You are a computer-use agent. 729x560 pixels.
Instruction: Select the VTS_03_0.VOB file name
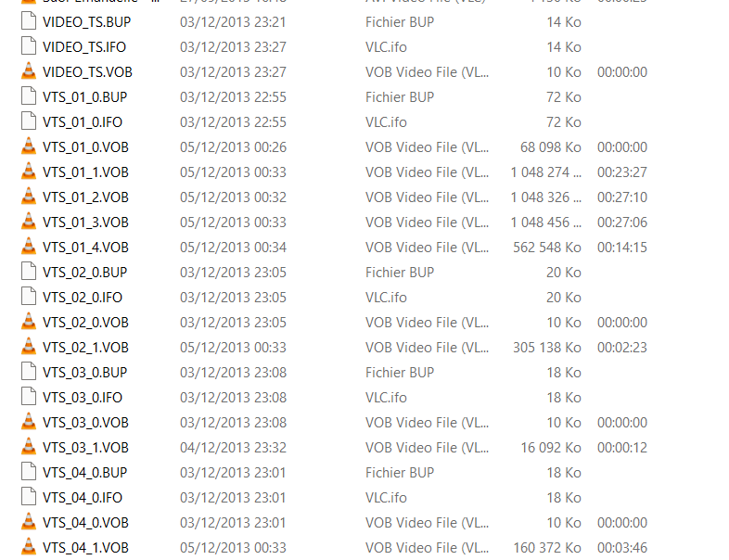click(85, 423)
